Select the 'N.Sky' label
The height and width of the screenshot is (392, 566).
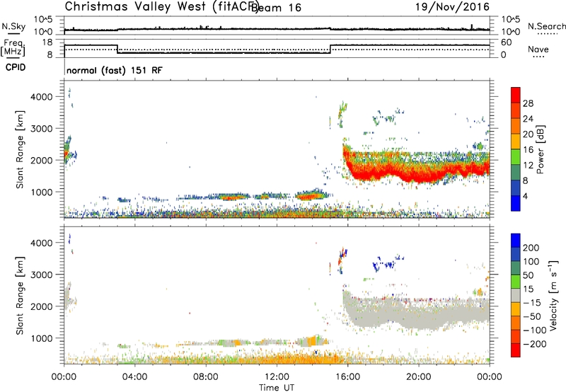click(x=13, y=26)
